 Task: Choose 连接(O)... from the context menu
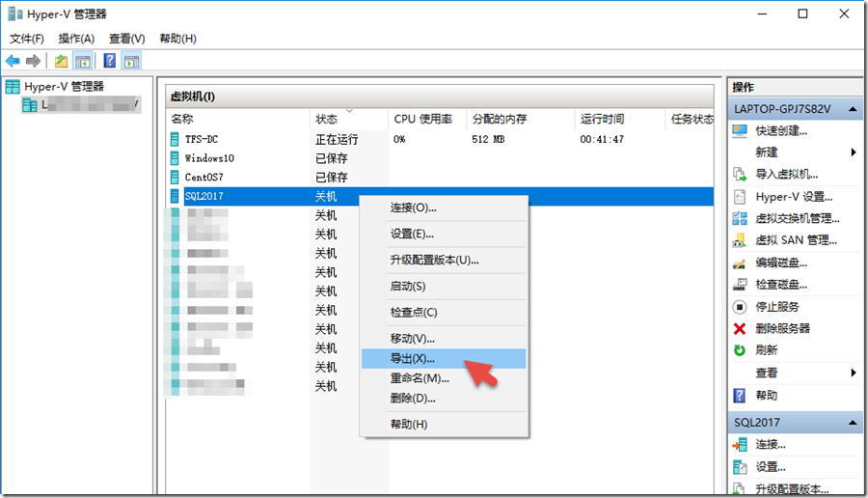coord(444,207)
